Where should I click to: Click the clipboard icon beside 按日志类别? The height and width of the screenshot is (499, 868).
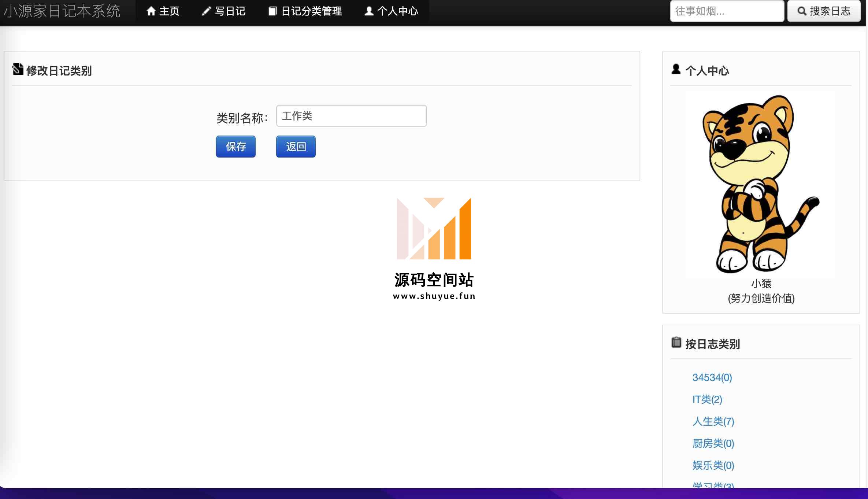pyautogui.click(x=676, y=342)
